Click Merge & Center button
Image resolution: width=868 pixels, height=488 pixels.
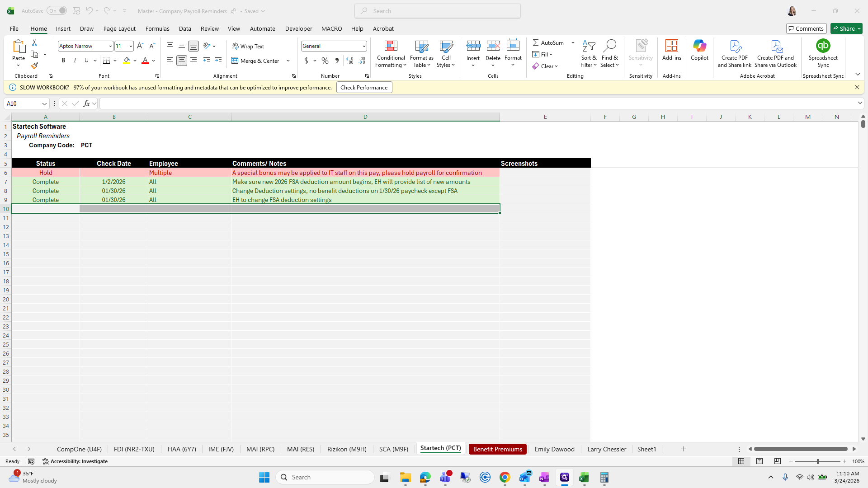click(x=256, y=61)
